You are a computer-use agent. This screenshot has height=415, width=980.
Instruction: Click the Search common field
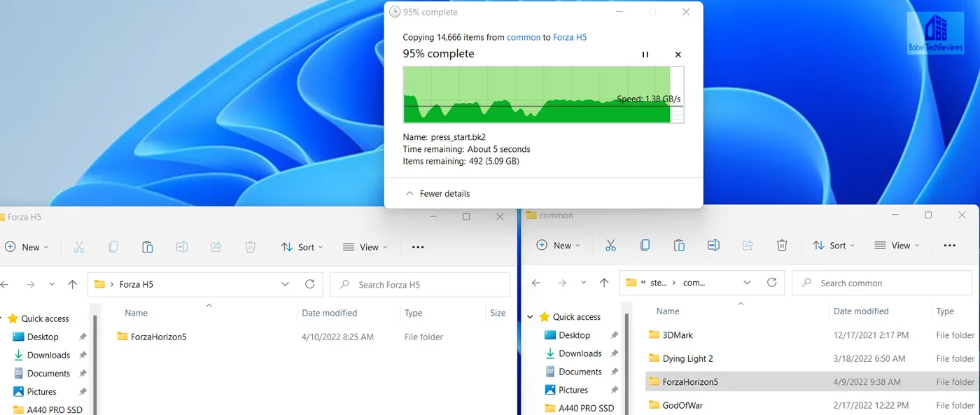pos(882,283)
